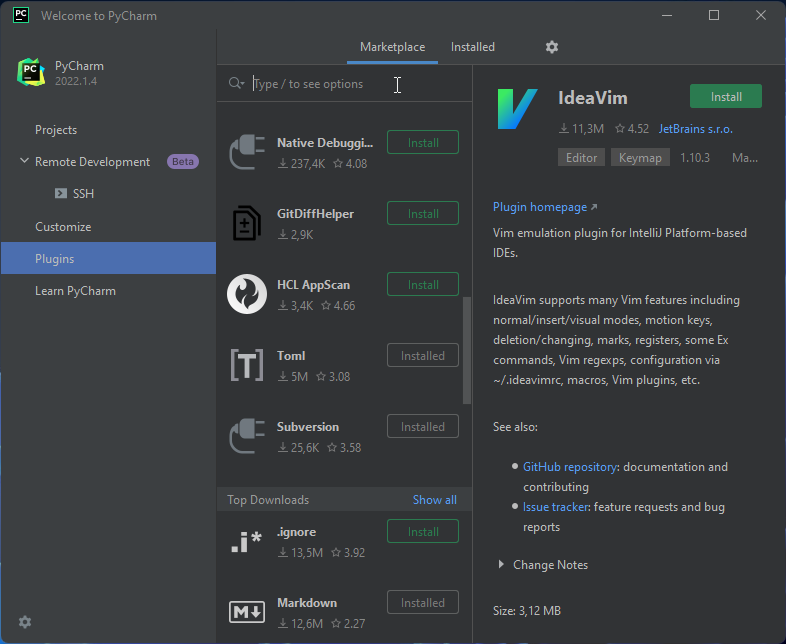Open the JetBrains s.r.o. vendor link
786x644 pixels.
pyautogui.click(x=695, y=129)
